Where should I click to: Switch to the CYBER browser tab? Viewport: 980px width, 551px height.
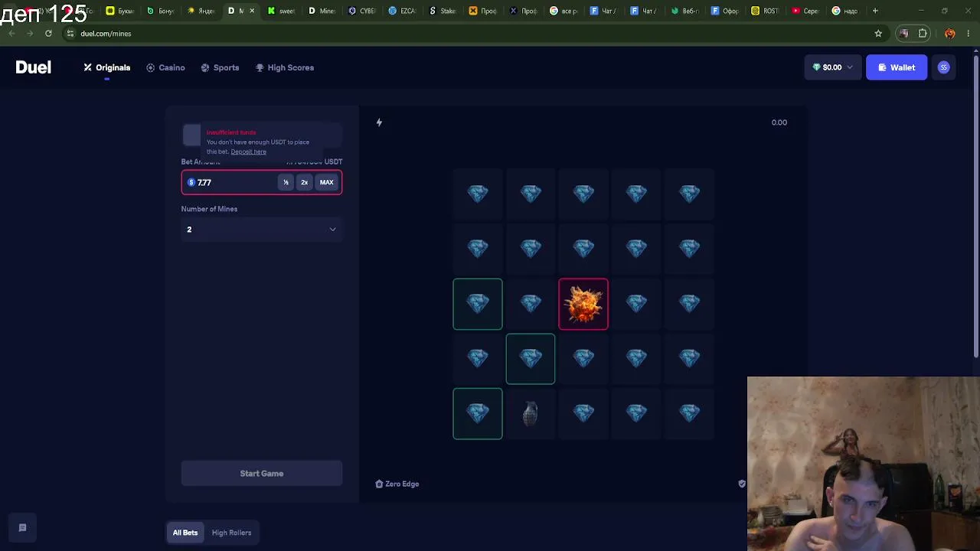pos(362,11)
